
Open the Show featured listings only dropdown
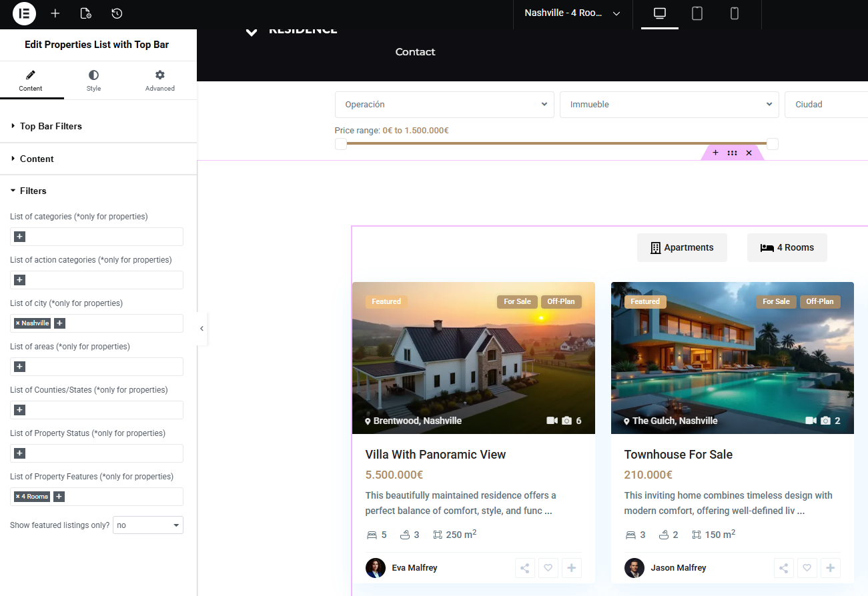point(147,525)
